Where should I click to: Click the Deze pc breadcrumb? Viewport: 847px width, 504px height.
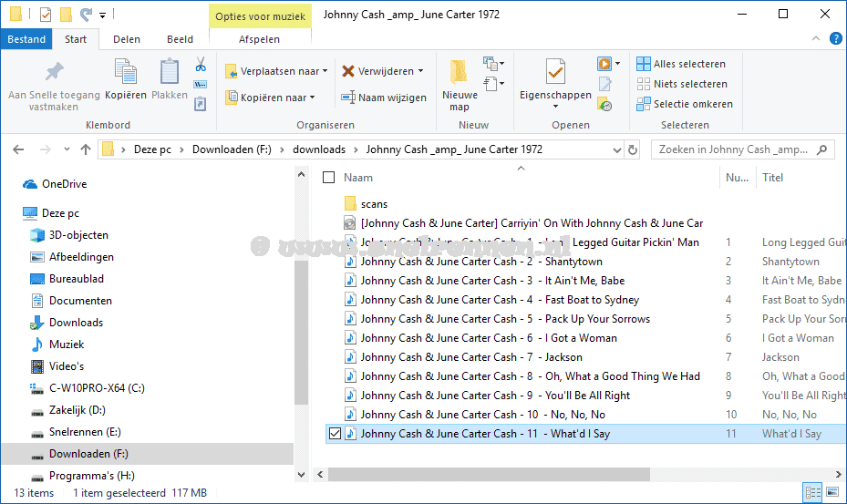click(152, 149)
